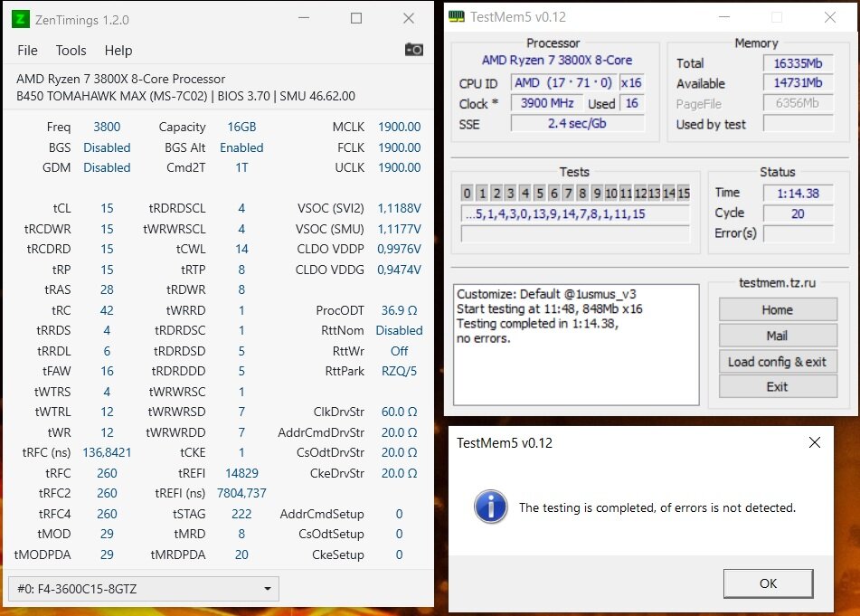Click the CLDO VDDP value 0,9976V
The image size is (860, 616).
[x=400, y=249]
